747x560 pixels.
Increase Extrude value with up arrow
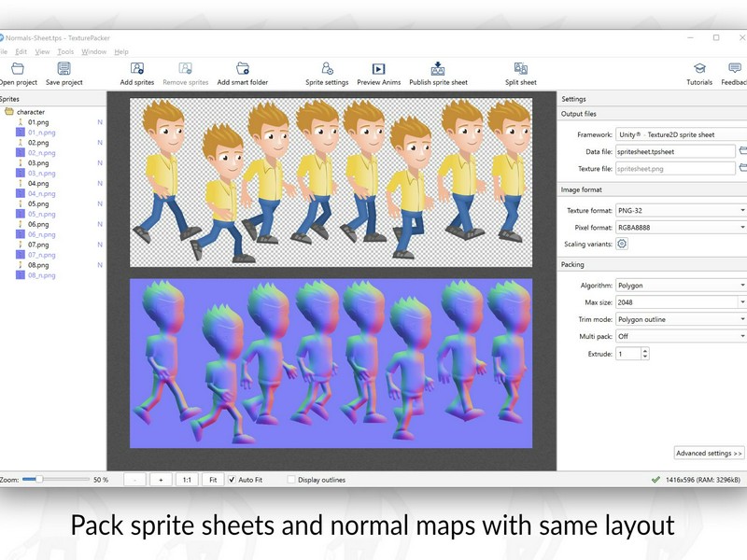tap(645, 351)
